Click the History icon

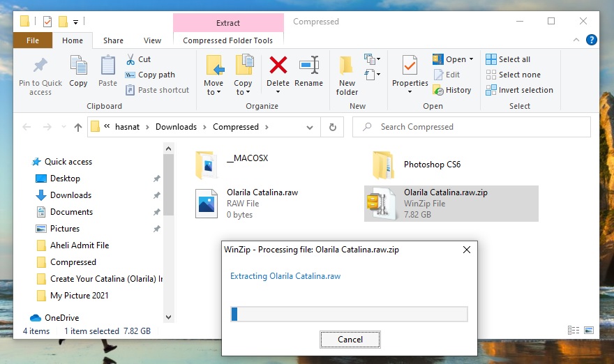pos(438,91)
